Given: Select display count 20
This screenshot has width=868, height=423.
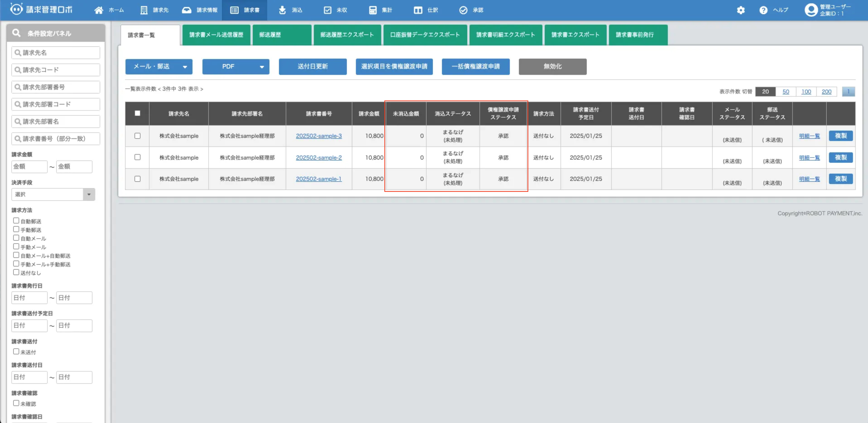Looking at the screenshot, I should tap(766, 91).
